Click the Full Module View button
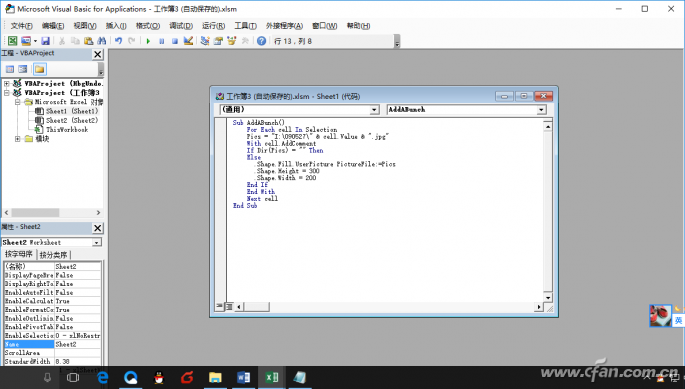685x389 pixels. pyautogui.click(x=228, y=306)
